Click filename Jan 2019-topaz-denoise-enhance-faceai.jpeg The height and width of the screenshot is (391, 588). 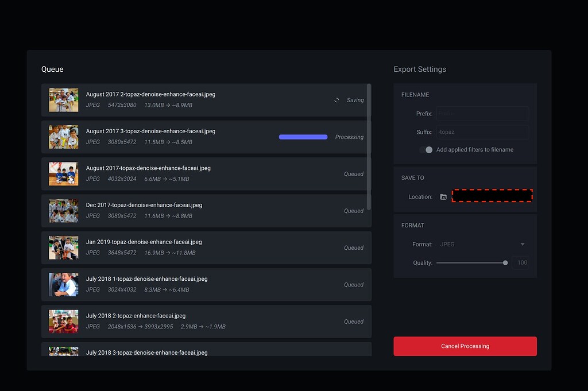pos(144,242)
